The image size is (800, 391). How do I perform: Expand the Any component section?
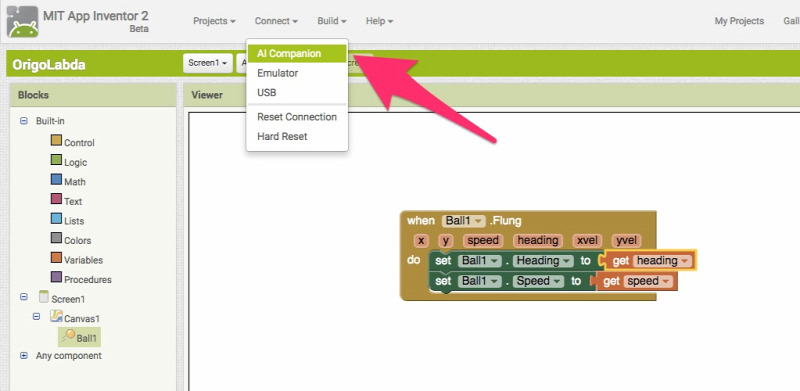click(23, 356)
